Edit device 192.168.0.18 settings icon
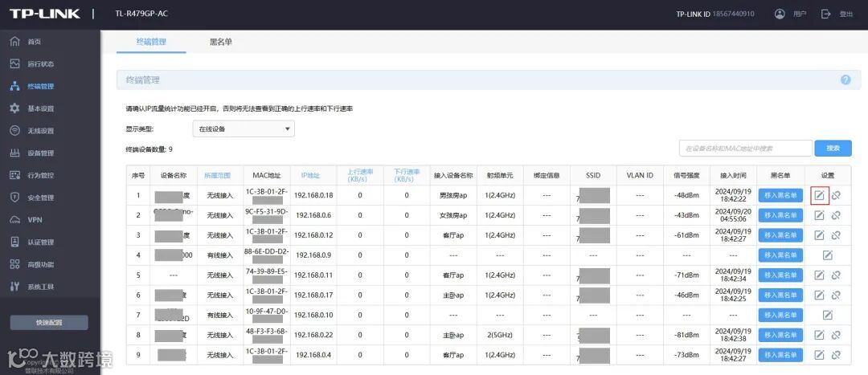Image resolution: width=868 pixels, height=375 pixels. [819, 195]
